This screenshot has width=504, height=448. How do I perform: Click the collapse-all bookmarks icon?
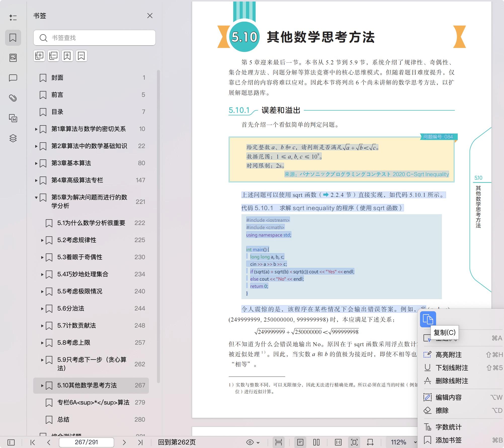53,56
